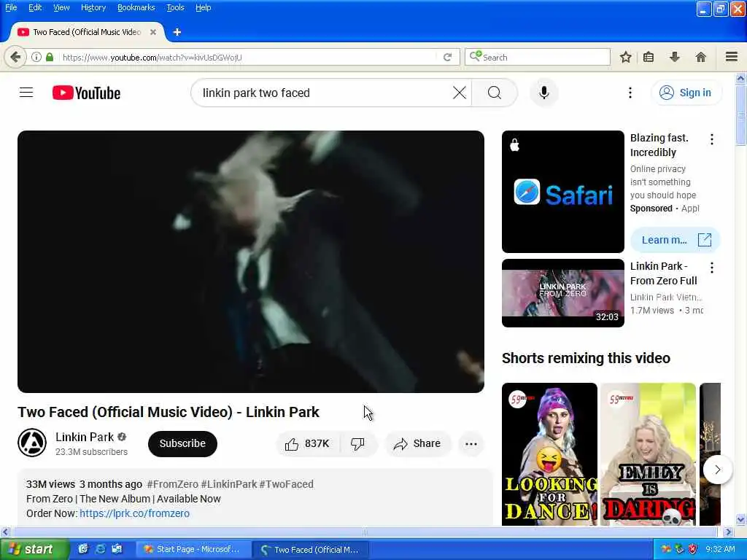Open options for the Safari ad
This screenshot has width=747, height=560.
[x=712, y=139]
